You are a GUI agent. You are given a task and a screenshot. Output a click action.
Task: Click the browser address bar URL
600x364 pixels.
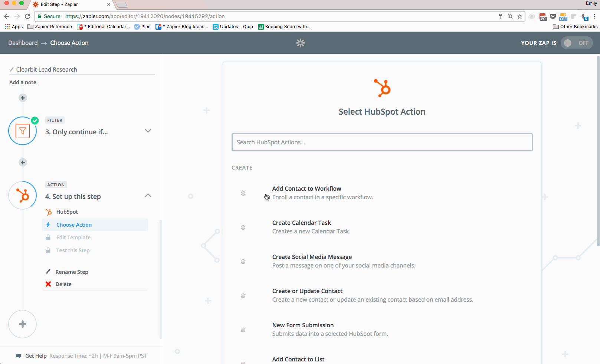[x=145, y=16]
